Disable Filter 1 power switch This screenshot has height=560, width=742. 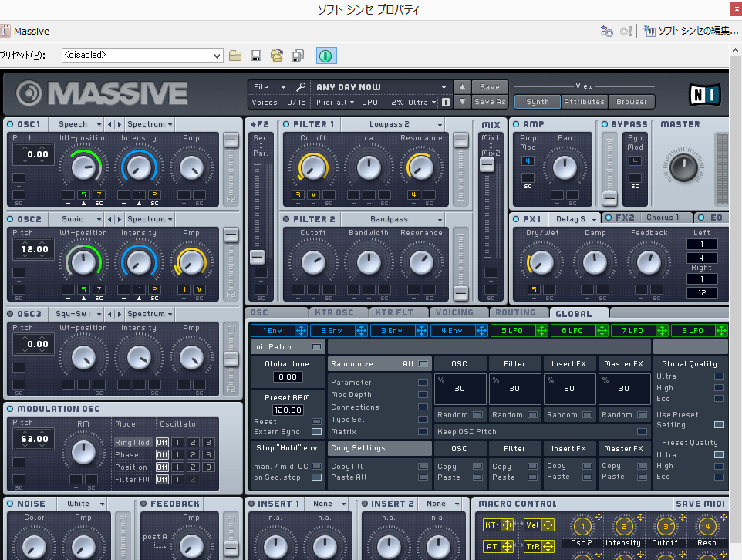286,124
